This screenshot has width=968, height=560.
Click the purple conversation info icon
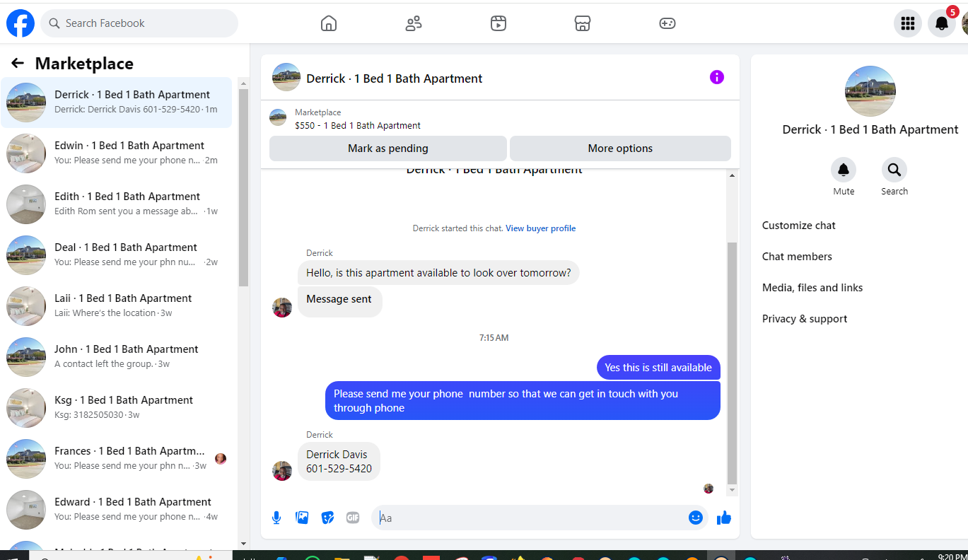click(x=717, y=77)
